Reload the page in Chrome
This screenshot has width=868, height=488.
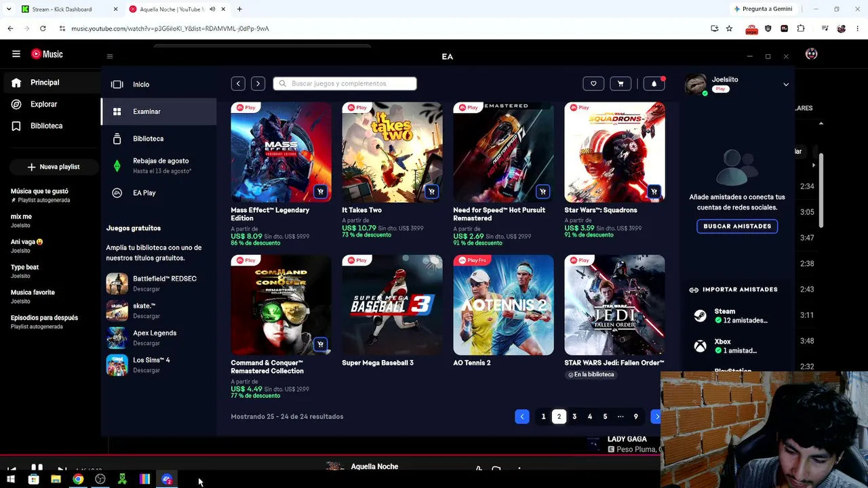click(x=43, y=28)
